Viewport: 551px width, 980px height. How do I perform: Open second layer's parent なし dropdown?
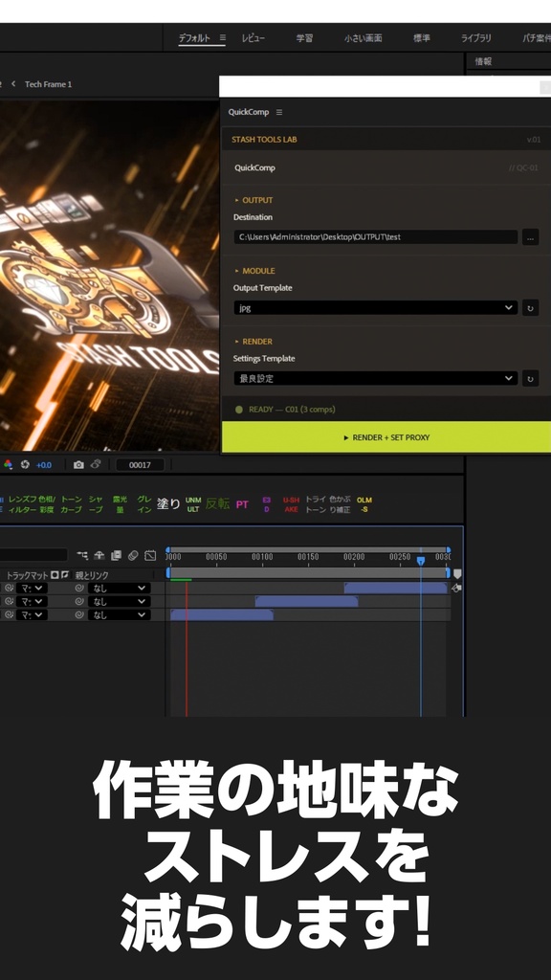(x=119, y=601)
